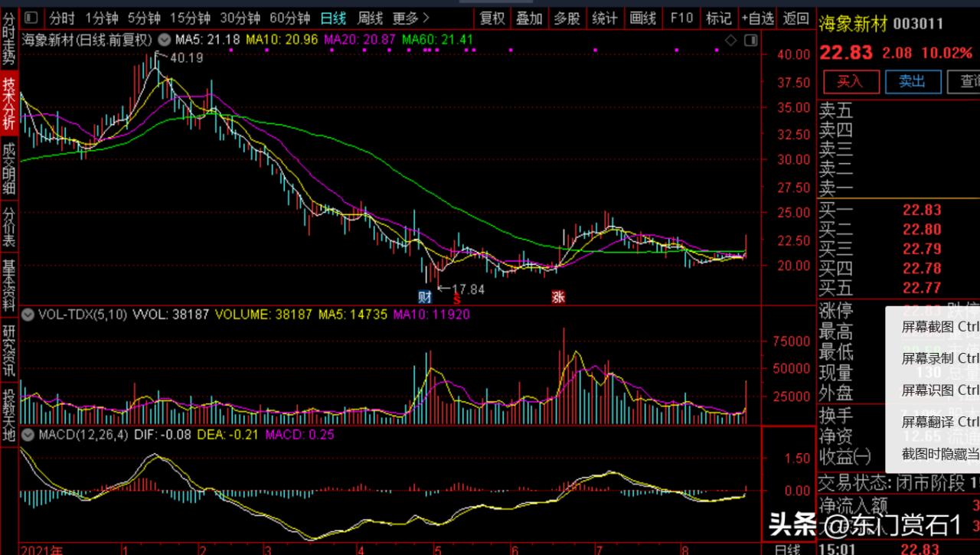This screenshot has width=980, height=555.
Task: Click the 叠加 overlay button
Action: click(x=529, y=18)
